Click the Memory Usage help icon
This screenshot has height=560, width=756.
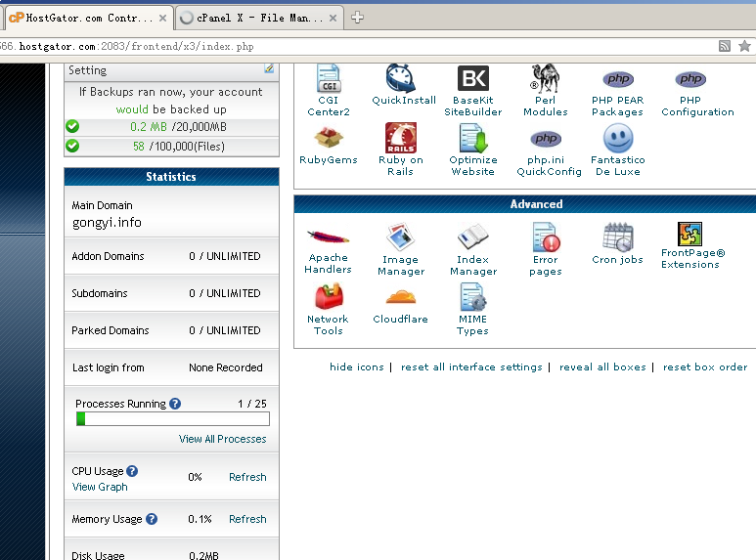152,519
